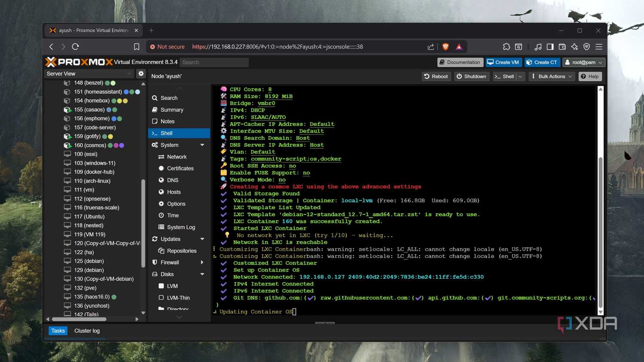Click the shell console vertical scrollbar
This screenshot has width=644, height=362.
(x=601, y=232)
